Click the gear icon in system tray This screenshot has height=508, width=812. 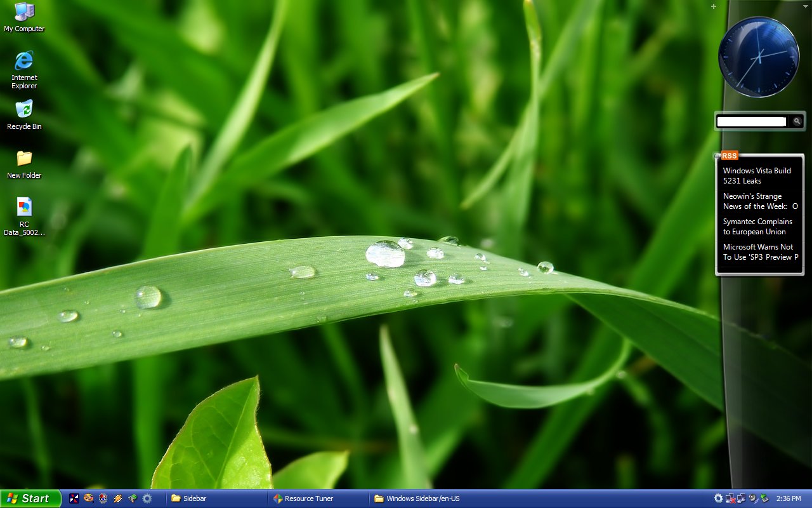point(719,498)
